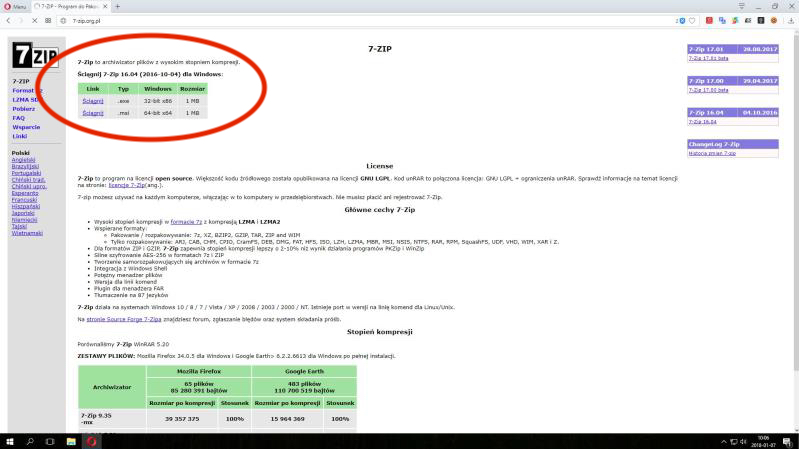Go back with the back arrow
Image resolution: width=799 pixels, height=450 pixels.
[9, 21]
